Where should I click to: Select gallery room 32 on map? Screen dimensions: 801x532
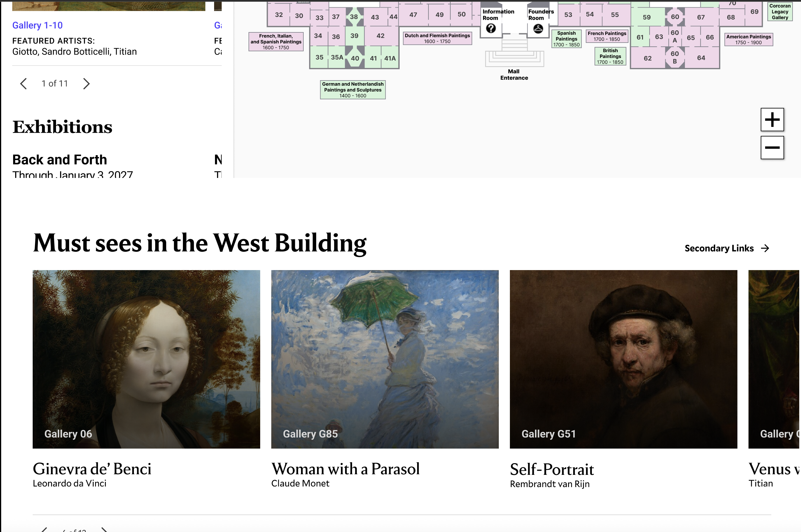[x=279, y=15]
